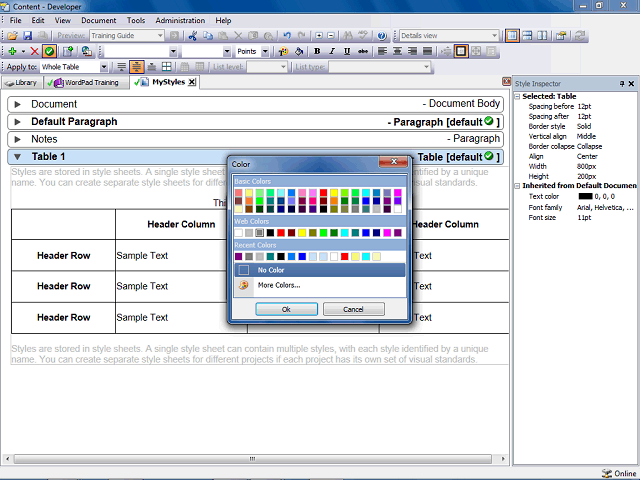Close the Style Inspector panel
Screen dimensions: 640x480
pyautogui.click(x=631, y=84)
